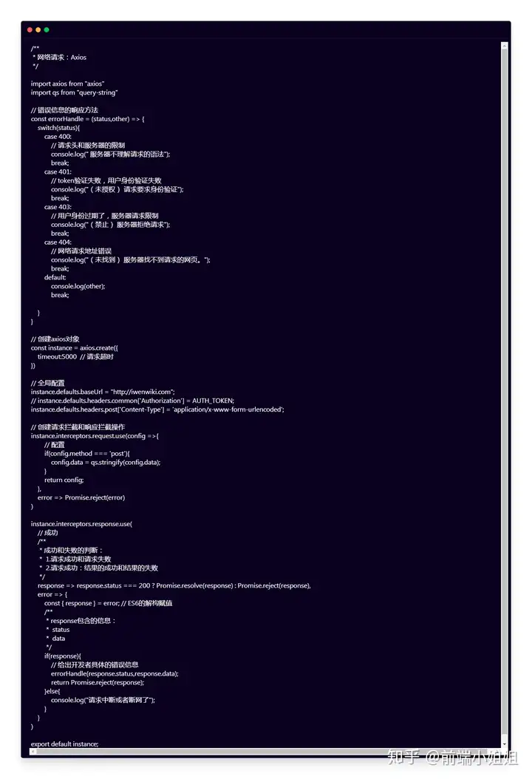The width and height of the screenshot is (532, 779).
Task: Click the export default instance line
Action: (64, 744)
